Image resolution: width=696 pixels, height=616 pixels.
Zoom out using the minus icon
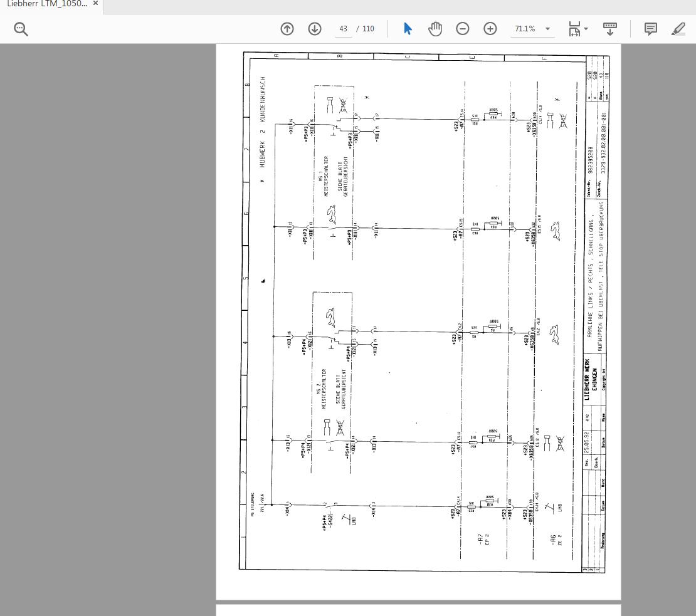tap(463, 29)
